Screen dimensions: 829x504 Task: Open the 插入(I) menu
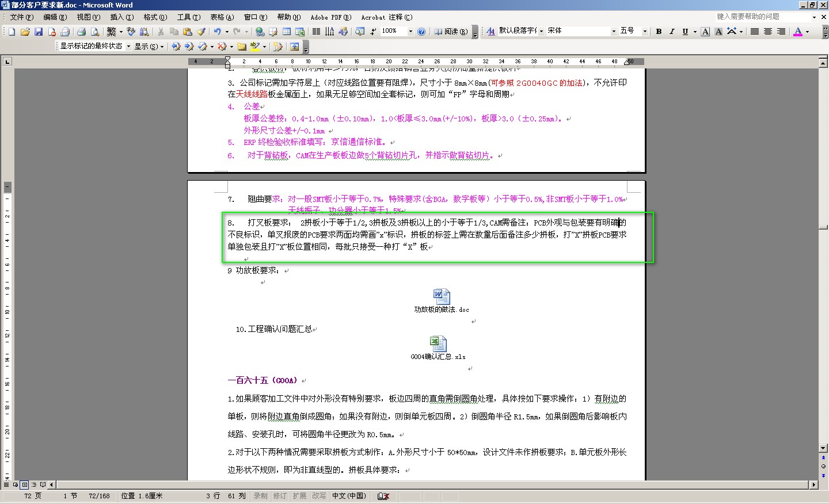[x=122, y=17]
